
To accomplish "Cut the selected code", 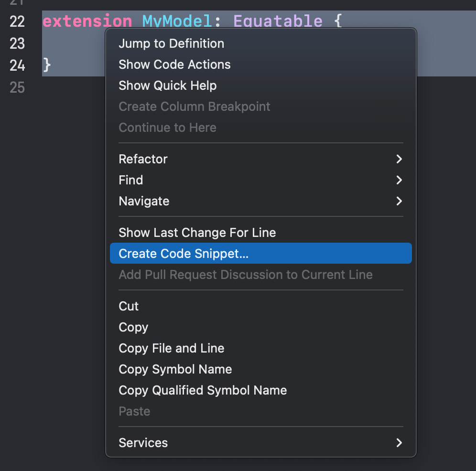I will tap(261, 306).
